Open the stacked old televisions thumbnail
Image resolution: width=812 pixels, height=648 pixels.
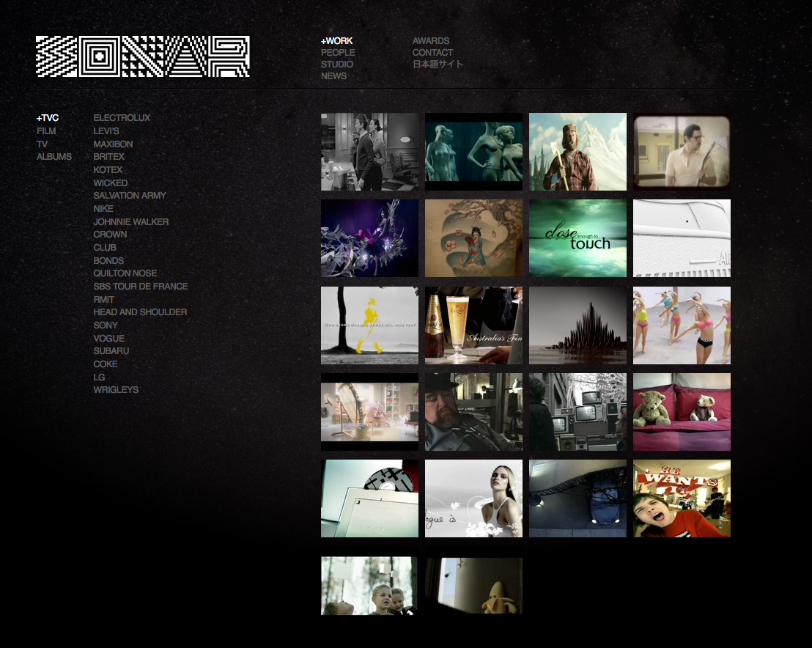[x=578, y=412]
